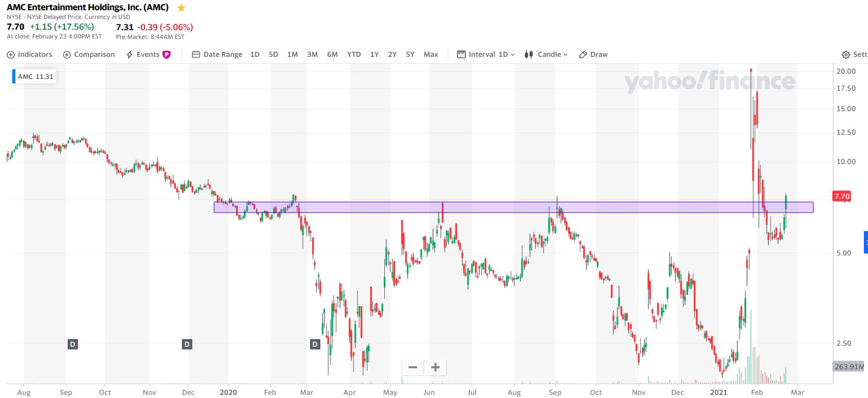
Task: Click the dividend D marker near Sep 2019
Action: [x=73, y=344]
